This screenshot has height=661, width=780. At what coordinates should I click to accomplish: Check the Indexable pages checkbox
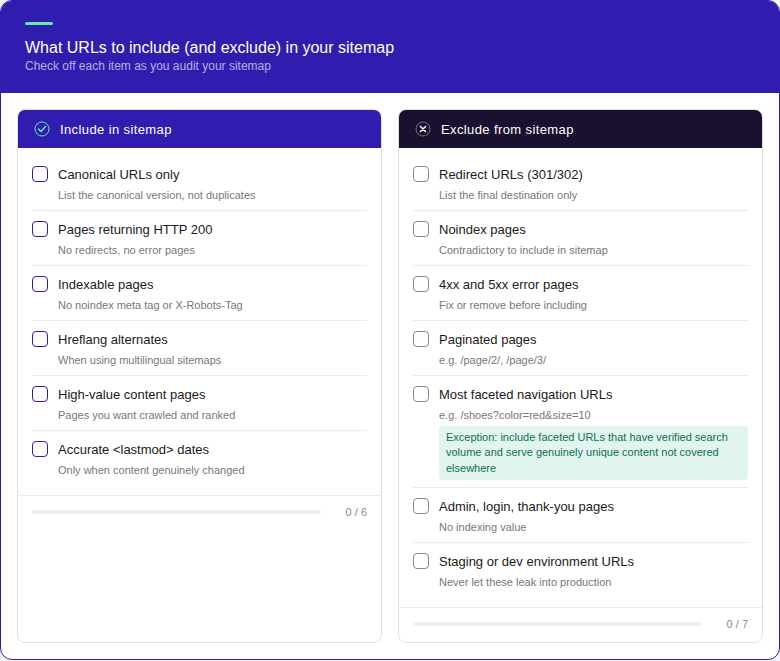pos(40,284)
